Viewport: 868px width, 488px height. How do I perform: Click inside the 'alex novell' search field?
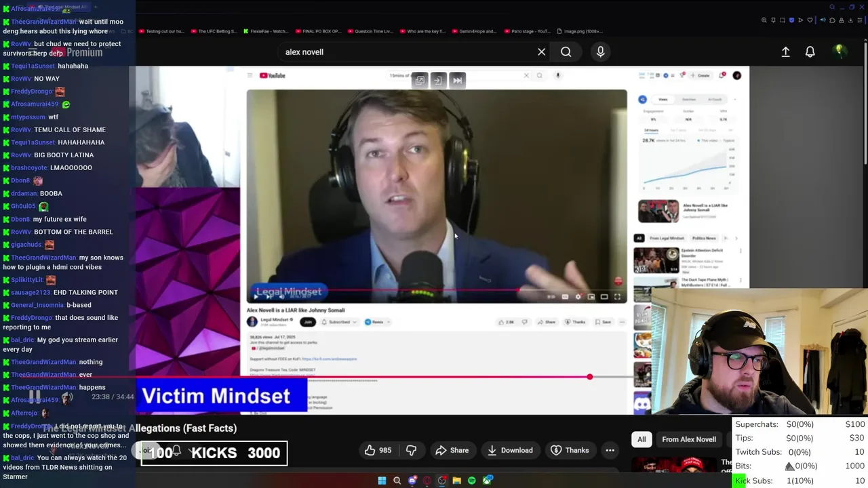click(x=407, y=52)
